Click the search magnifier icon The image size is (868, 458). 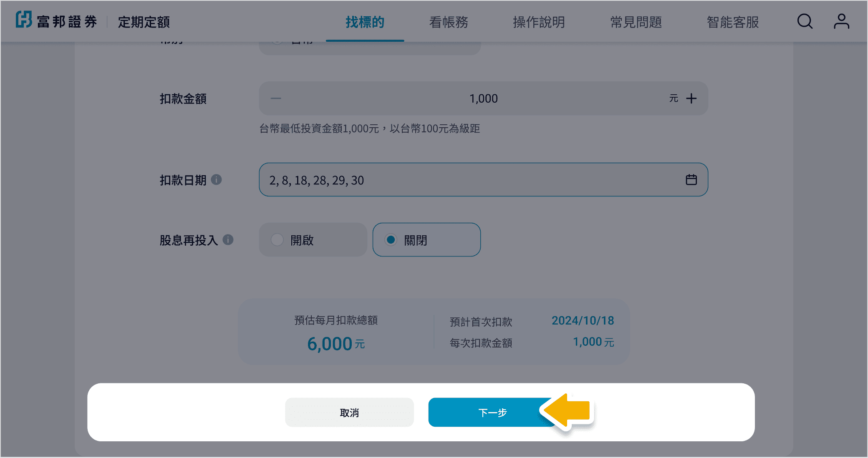coord(805,21)
